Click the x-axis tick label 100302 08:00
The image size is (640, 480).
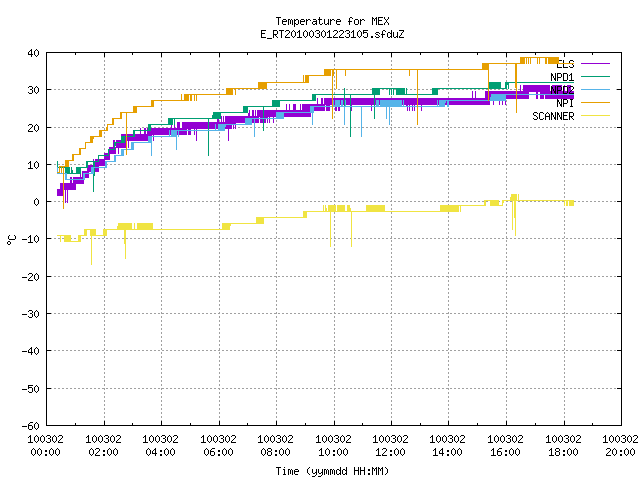tap(276, 445)
